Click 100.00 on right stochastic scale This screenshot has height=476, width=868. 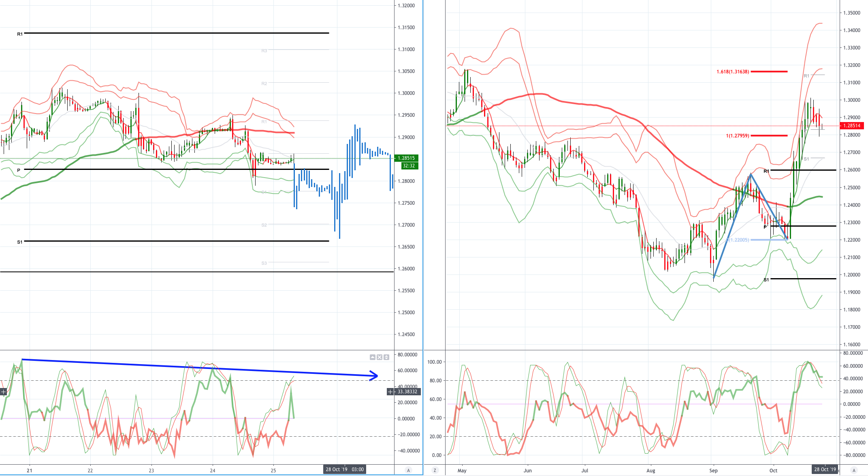[435, 362]
